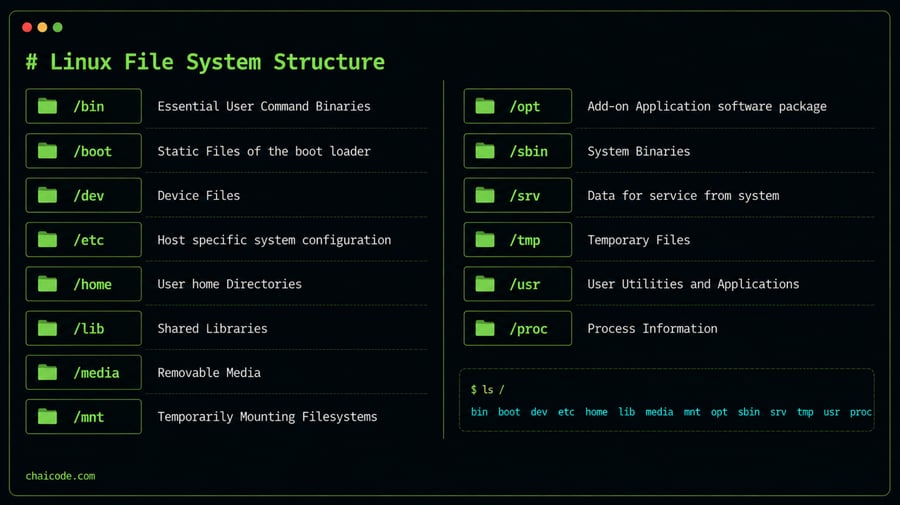Click 'Data for service from system'

[x=683, y=195]
